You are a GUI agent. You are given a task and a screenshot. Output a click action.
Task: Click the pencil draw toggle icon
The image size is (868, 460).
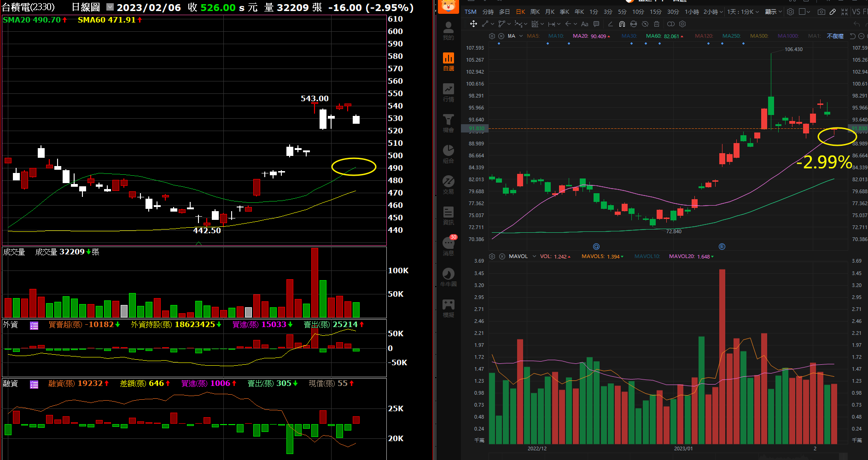pyautogui.click(x=833, y=11)
